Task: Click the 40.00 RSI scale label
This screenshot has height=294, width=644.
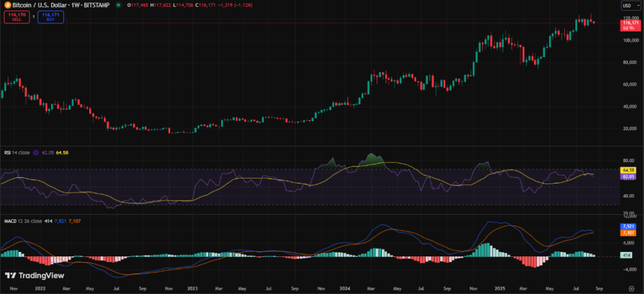Action: click(629, 196)
